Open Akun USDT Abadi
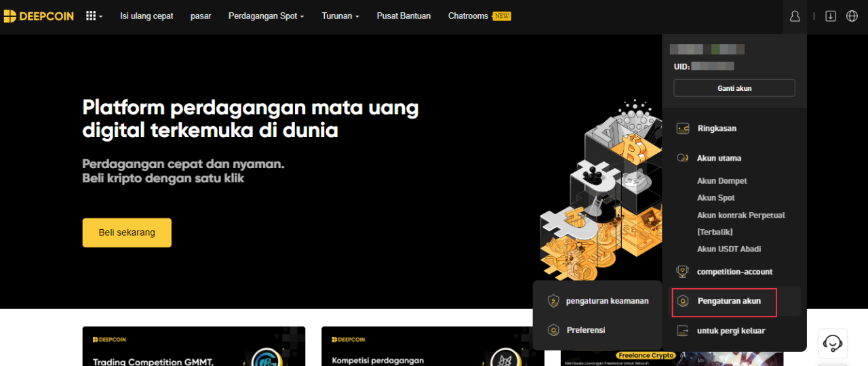 coord(729,249)
